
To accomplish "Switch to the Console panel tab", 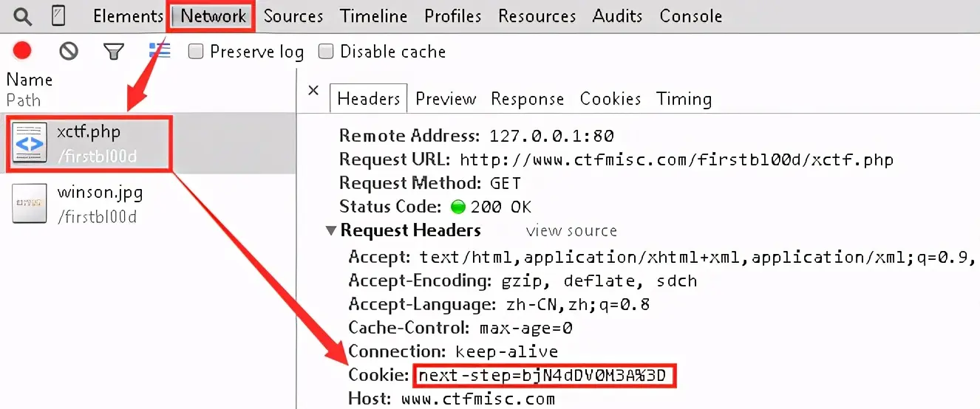I will click(690, 16).
